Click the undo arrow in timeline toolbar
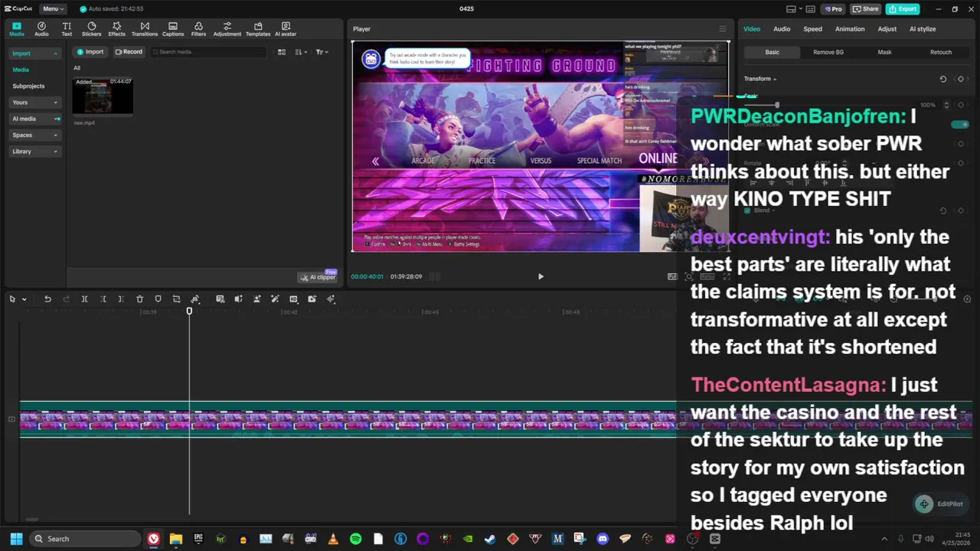This screenshot has height=551, width=980. coord(47,299)
